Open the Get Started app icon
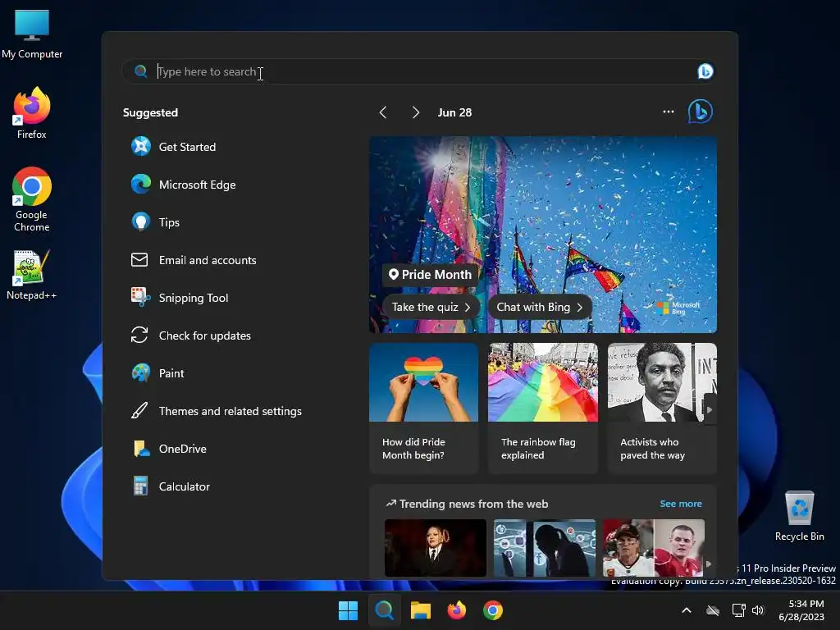 point(141,146)
